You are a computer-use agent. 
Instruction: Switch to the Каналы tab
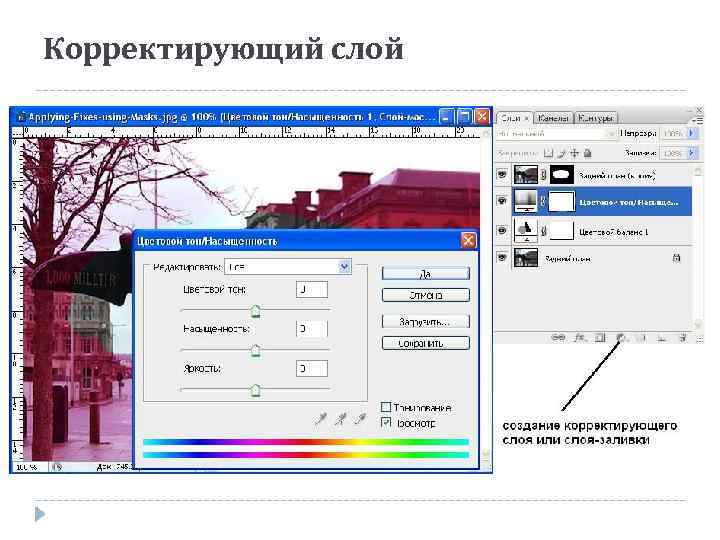[553, 118]
